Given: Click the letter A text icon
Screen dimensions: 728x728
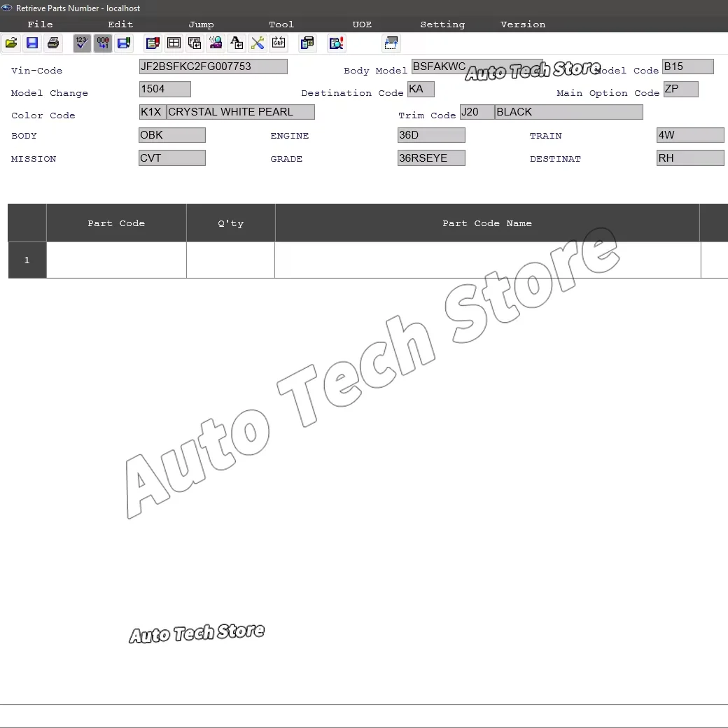Looking at the screenshot, I should tap(237, 43).
